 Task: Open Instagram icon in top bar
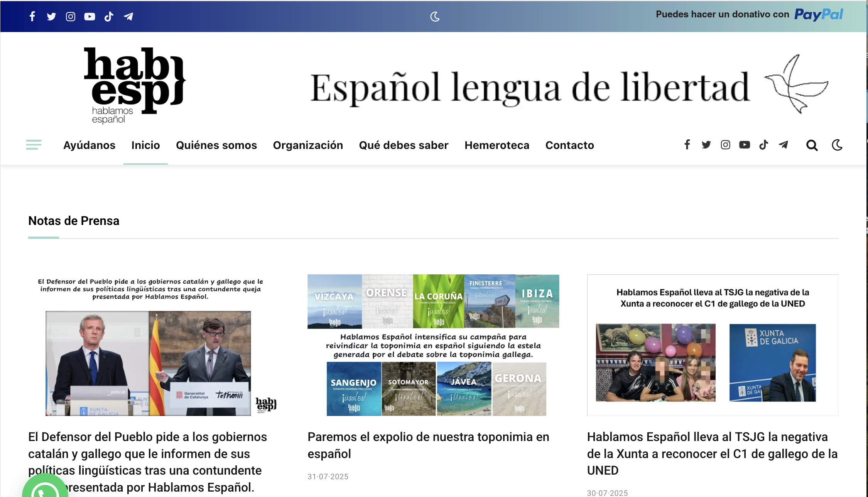tap(71, 16)
